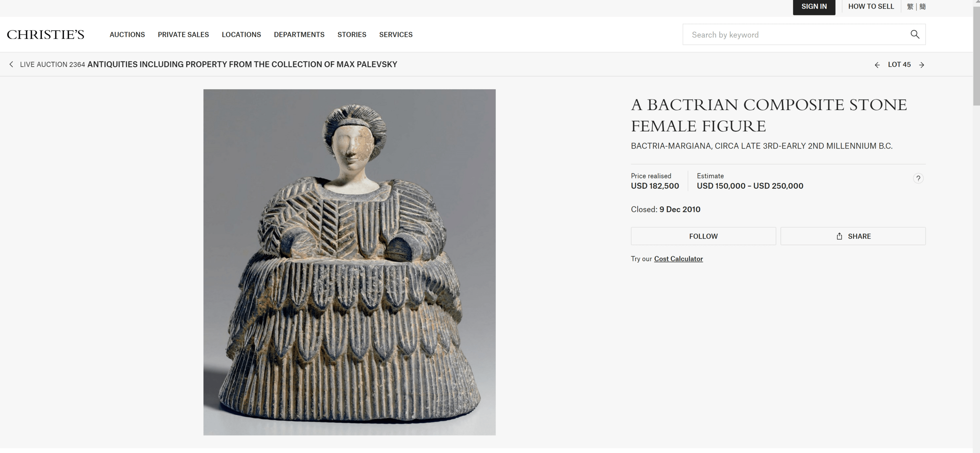Open the Departments menu
Image resolution: width=980 pixels, height=453 pixels.
click(x=299, y=34)
